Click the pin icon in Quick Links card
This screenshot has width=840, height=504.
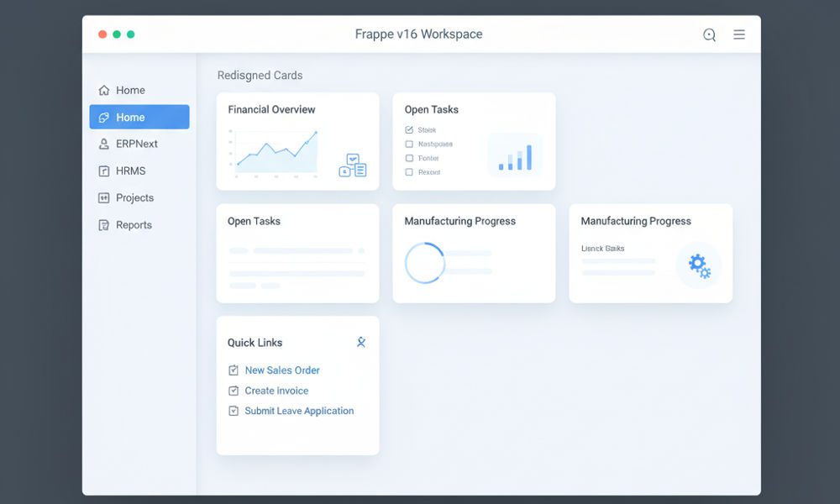click(361, 342)
